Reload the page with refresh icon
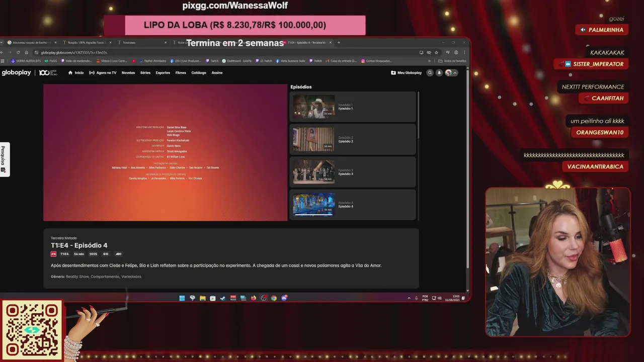644x362 pixels. [18, 52]
